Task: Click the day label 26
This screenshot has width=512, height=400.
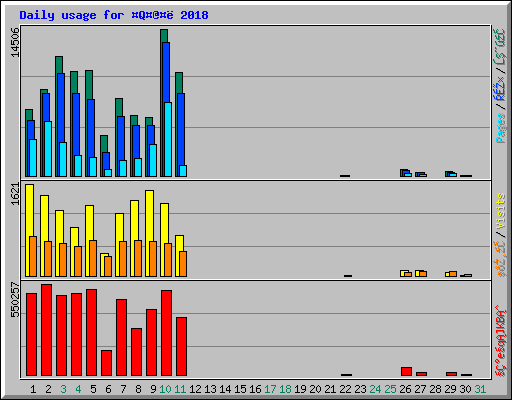Action: 405,389
